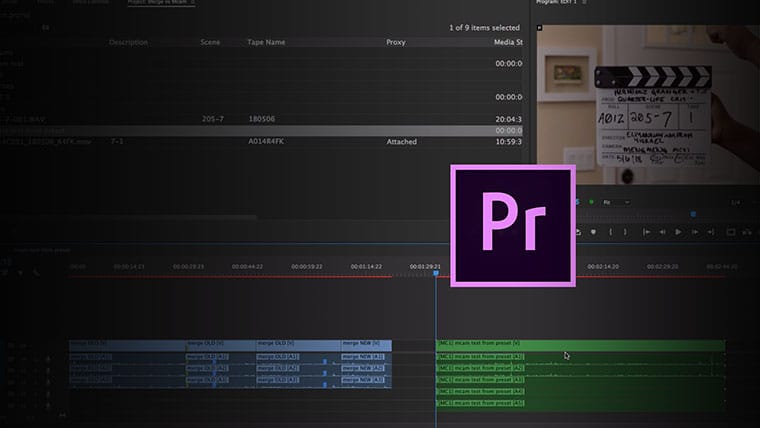Select the MC1 mcam test from preset [A5] clip
Viewport: 760px width, 428px height.
pyautogui.click(x=581, y=403)
